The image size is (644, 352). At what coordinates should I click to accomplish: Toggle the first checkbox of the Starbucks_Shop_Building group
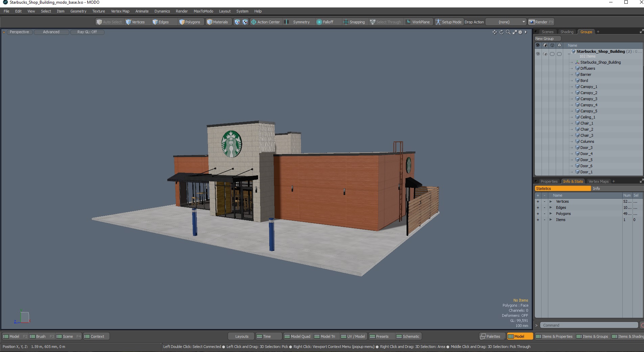click(x=552, y=54)
